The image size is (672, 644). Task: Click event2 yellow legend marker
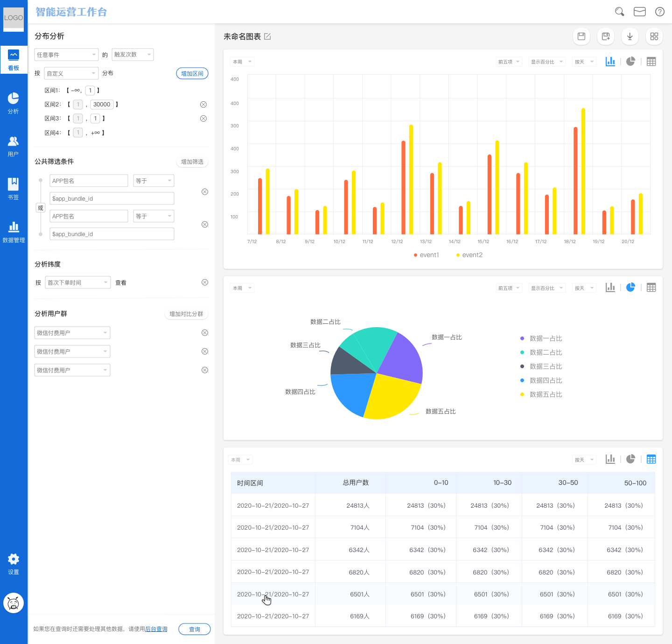[458, 255]
